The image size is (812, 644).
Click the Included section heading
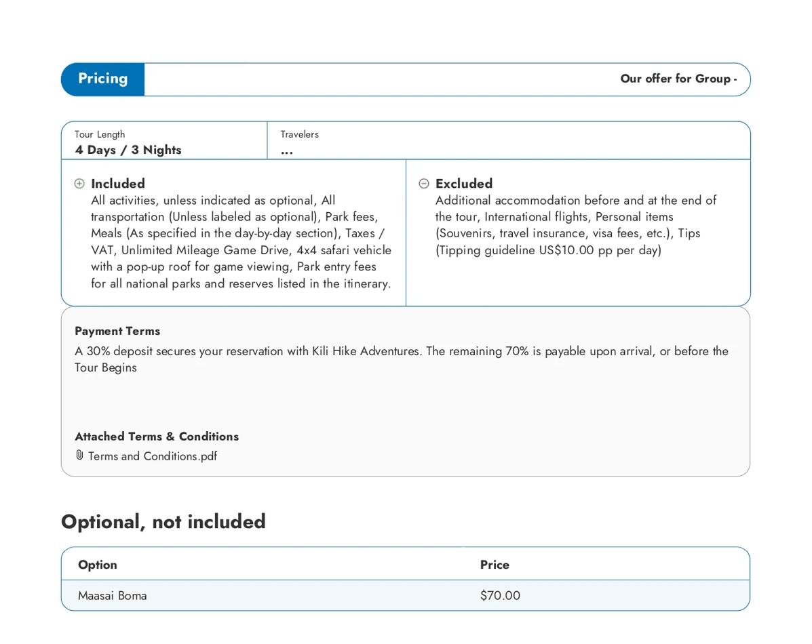[118, 184]
